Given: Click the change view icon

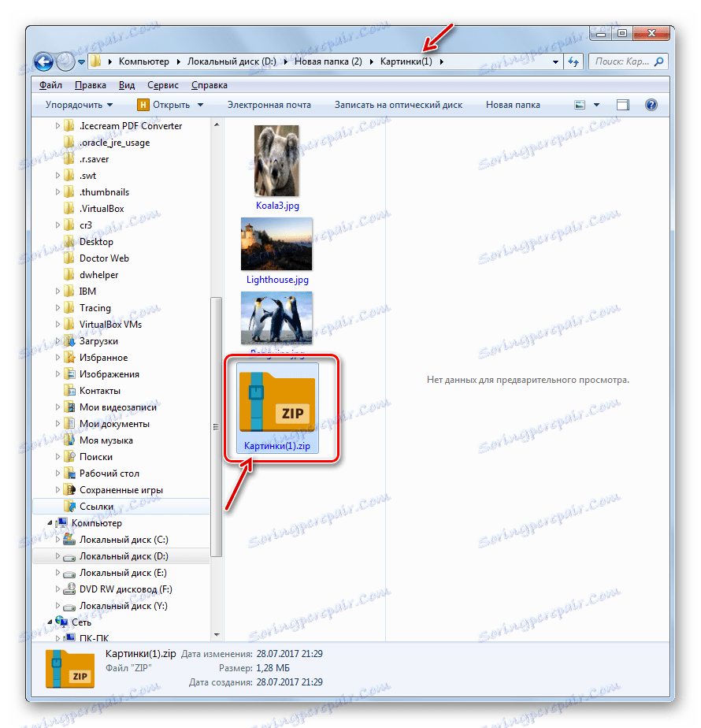Looking at the screenshot, I should 580,105.
